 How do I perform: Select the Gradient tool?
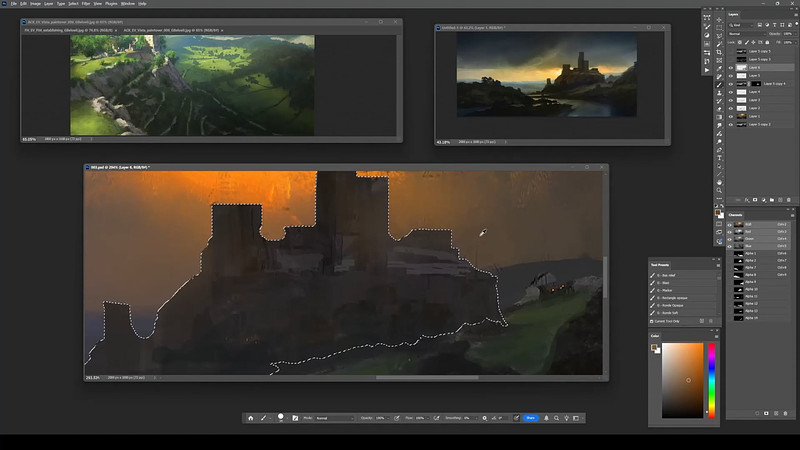click(x=719, y=117)
